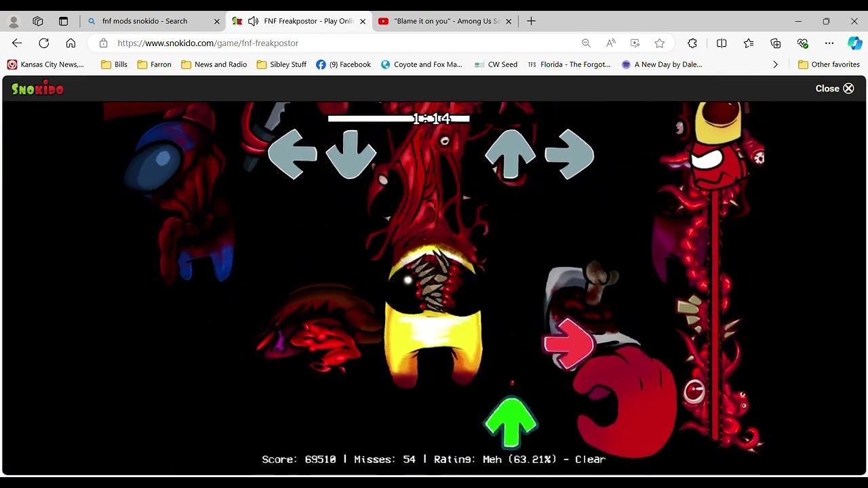Open Browser essentials heart icon

(x=803, y=43)
